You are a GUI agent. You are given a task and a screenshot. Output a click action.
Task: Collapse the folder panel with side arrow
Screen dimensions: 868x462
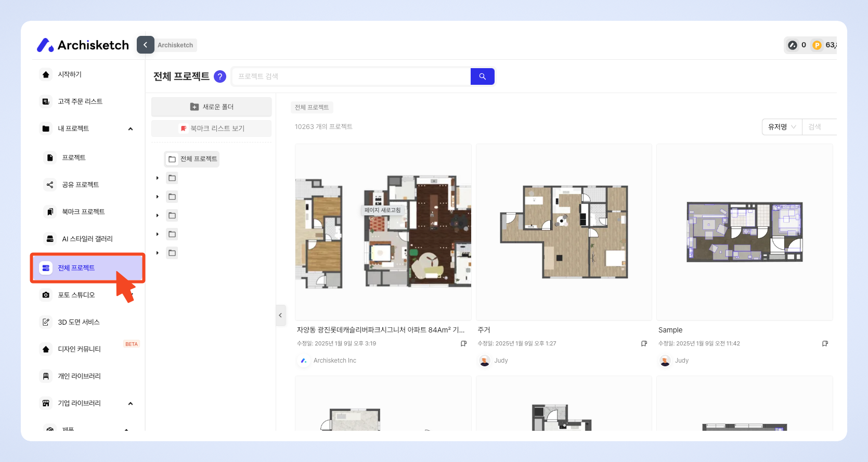click(280, 315)
